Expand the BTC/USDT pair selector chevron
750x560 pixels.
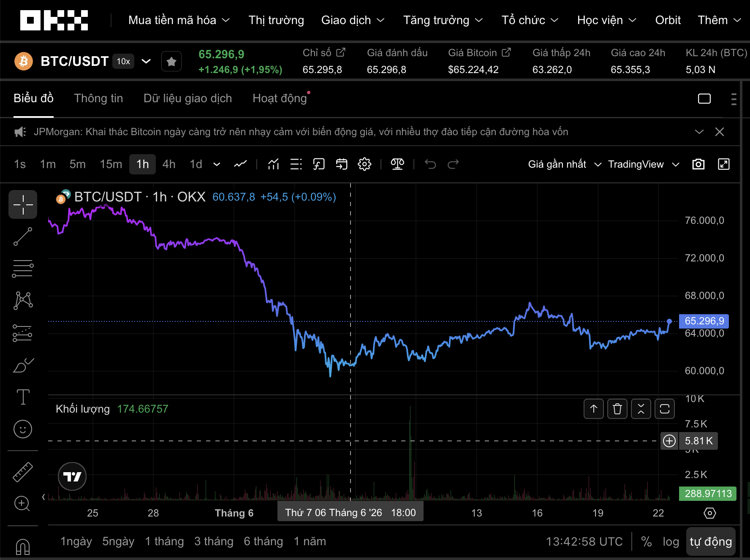point(146,62)
